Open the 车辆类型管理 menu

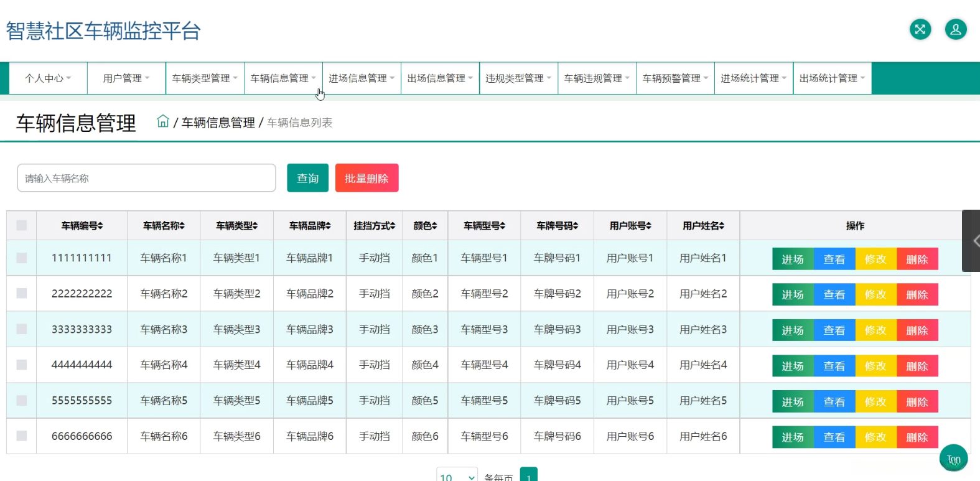coord(205,78)
